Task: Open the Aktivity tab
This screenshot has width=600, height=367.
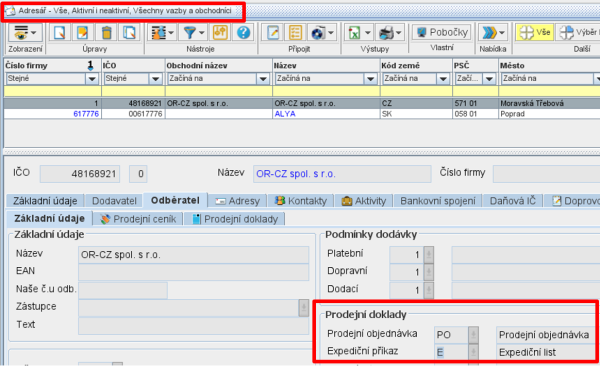Action: 364,201
